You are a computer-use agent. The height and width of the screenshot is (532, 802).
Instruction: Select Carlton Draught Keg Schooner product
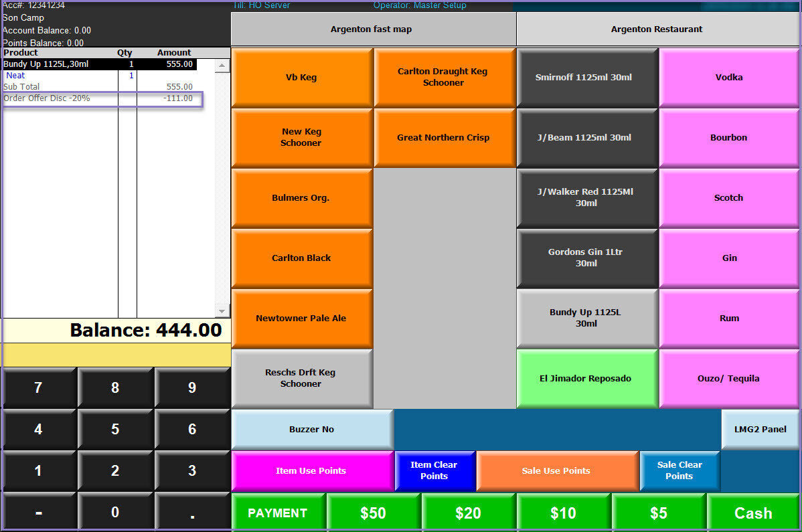(x=443, y=78)
